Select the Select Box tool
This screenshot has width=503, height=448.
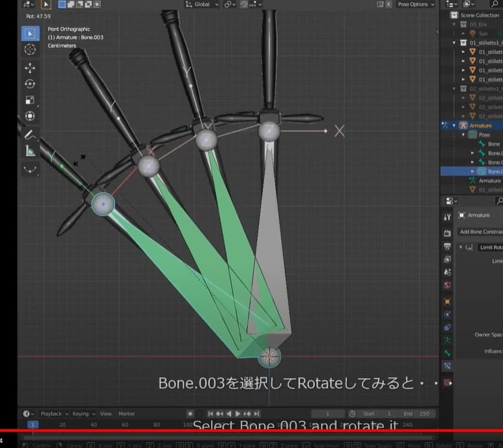(30, 34)
